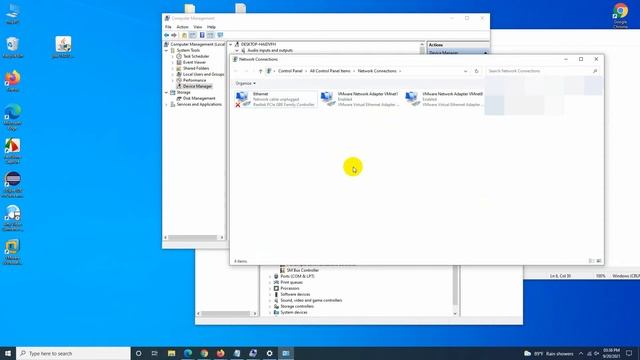Viewport: 640px width, 360px height.
Task: Collapse the Storage tree node
Action: click(x=167, y=93)
